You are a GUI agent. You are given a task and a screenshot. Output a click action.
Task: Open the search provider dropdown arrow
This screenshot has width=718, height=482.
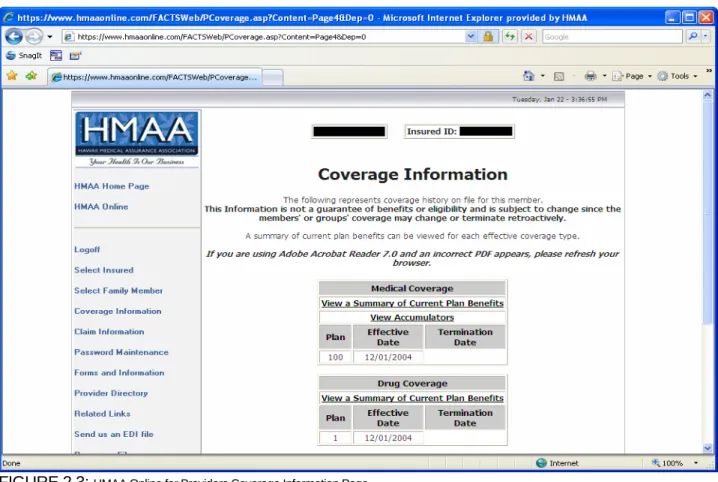click(x=706, y=36)
